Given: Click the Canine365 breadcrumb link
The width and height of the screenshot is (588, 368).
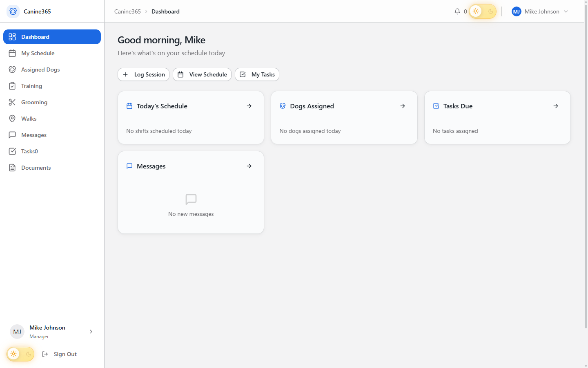Looking at the screenshot, I should click(127, 11).
